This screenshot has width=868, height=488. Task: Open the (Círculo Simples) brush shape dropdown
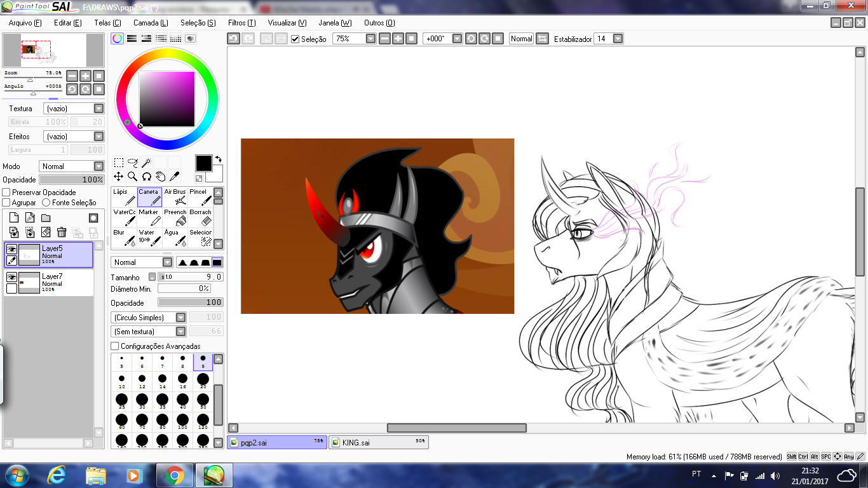(149, 318)
